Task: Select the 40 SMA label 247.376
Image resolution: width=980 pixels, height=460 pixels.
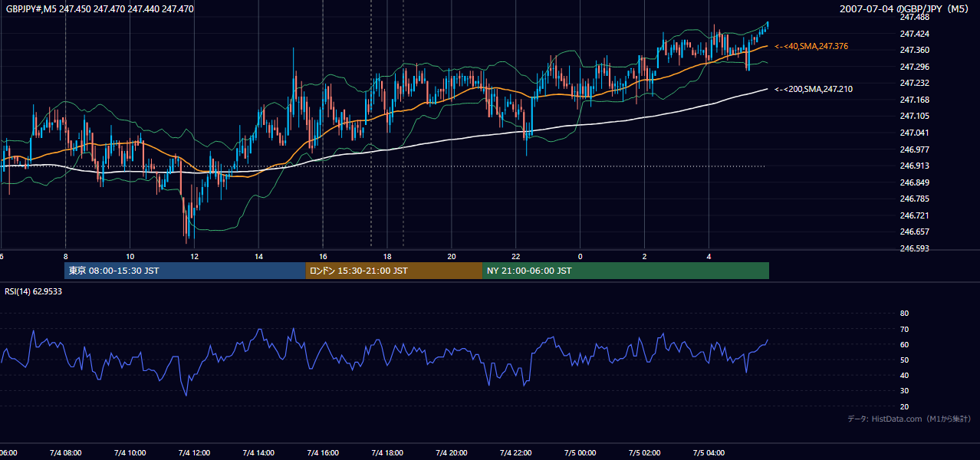Action: pyautogui.click(x=811, y=46)
